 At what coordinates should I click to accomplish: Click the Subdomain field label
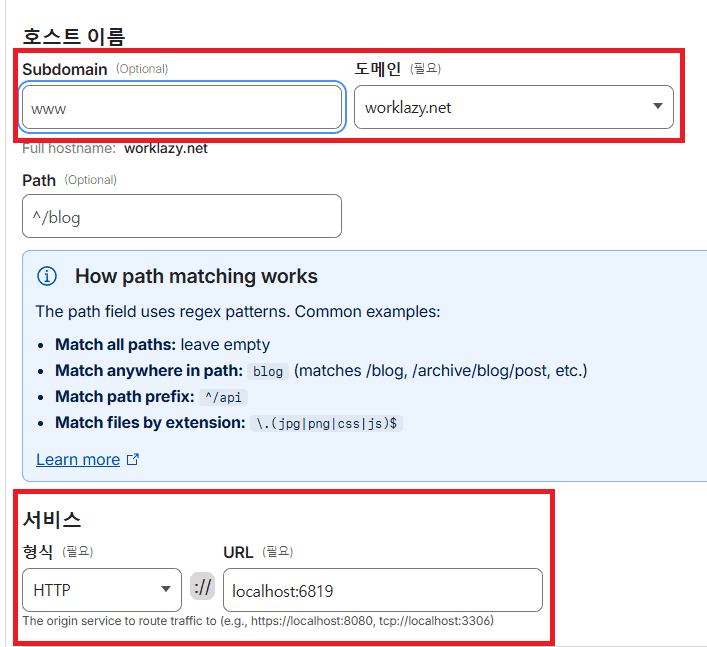point(65,69)
